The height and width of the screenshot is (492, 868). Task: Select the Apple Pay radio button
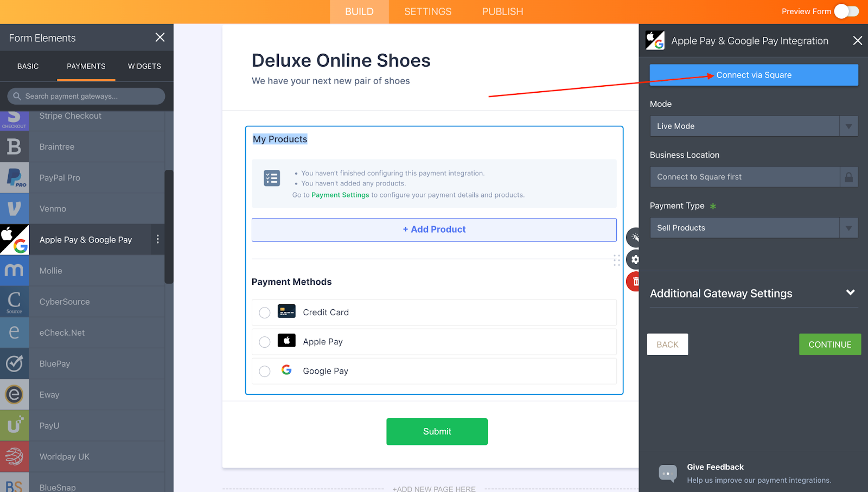(265, 342)
